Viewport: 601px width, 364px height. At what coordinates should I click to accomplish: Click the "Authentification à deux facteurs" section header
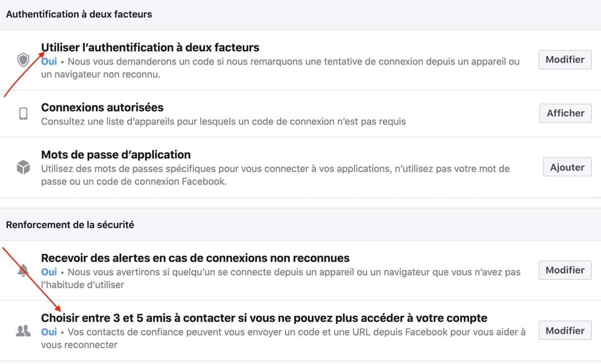click(79, 14)
